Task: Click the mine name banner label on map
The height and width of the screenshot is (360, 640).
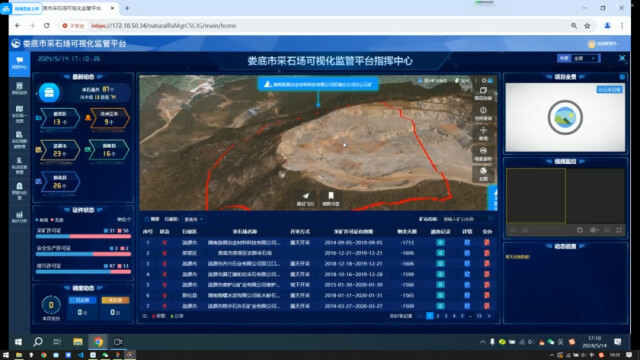Action: coord(318,84)
